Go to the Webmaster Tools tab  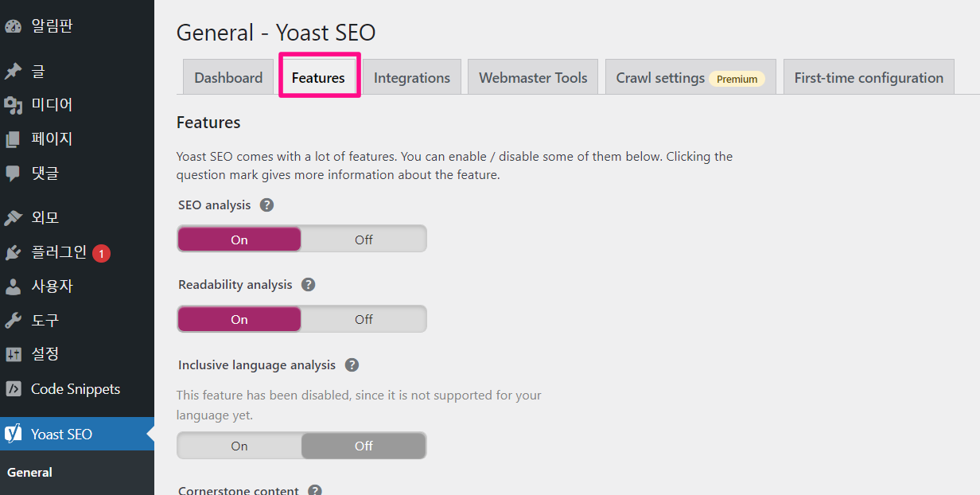pos(533,77)
